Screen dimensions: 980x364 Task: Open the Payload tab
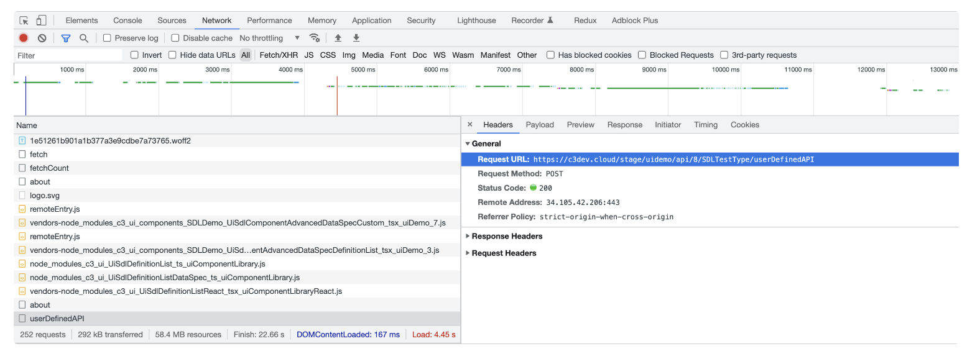click(x=539, y=125)
